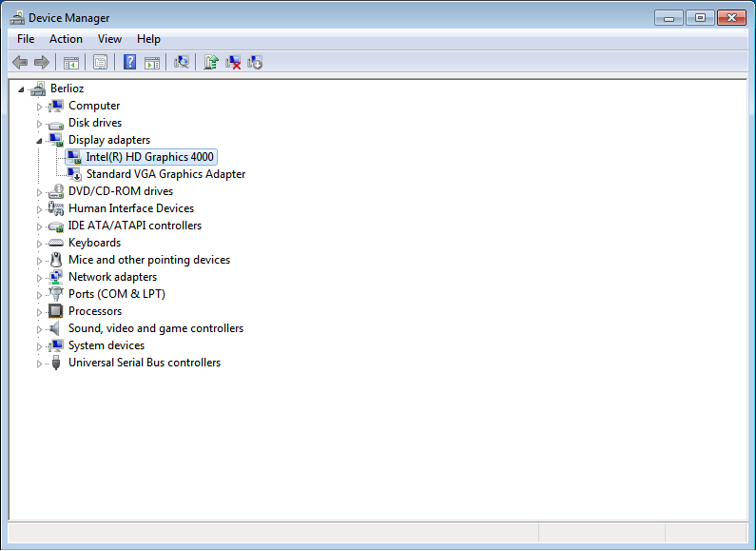
Task: Collapse the Display adapters node
Action: click(39, 141)
